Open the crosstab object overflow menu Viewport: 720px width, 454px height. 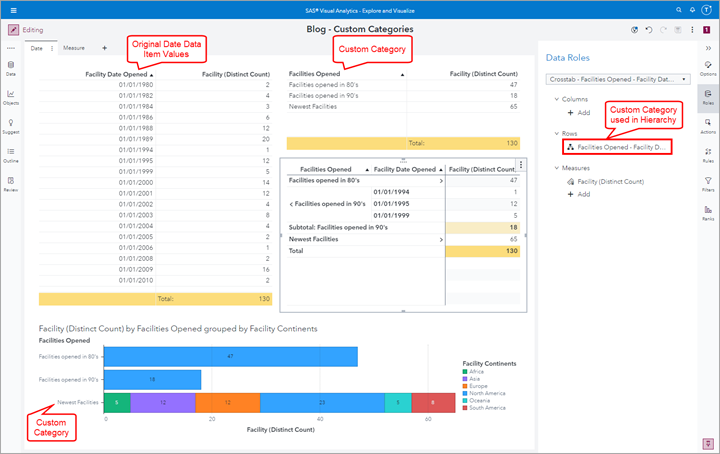coord(521,165)
